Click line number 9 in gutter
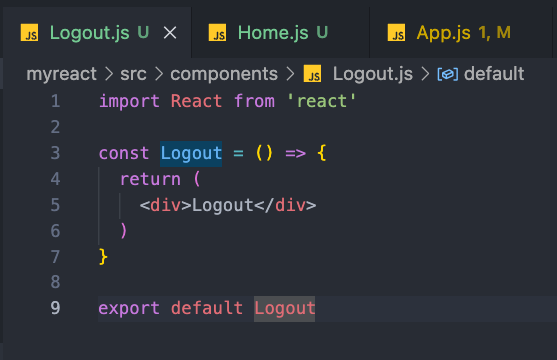The width and height of the screenshot is (557, 360). [55, 308]
